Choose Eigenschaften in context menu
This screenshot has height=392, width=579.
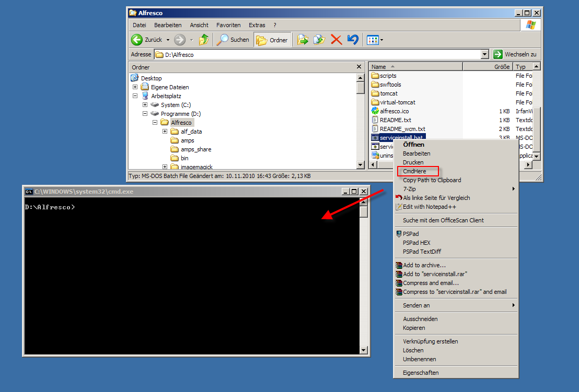point(456,373)
